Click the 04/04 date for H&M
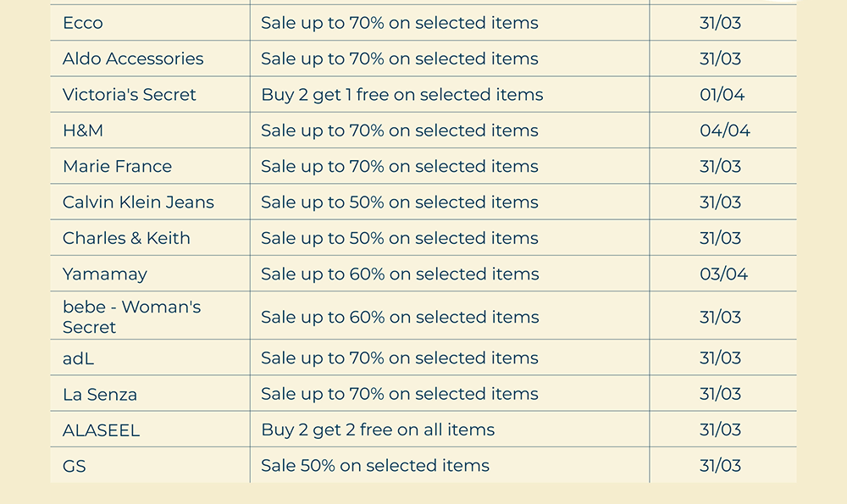This screenshot has height=504, width=847. [724, 130]
